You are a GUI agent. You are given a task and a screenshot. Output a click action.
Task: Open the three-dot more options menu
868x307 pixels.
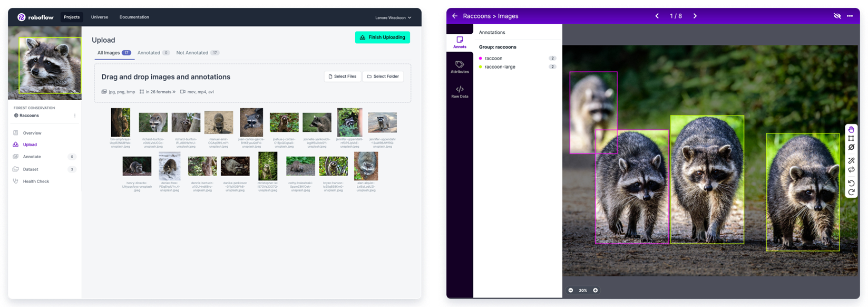click(x=850, y=16)
